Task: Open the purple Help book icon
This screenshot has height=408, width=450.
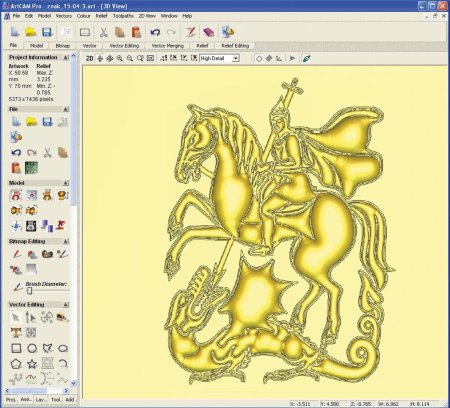Action: 208,32
